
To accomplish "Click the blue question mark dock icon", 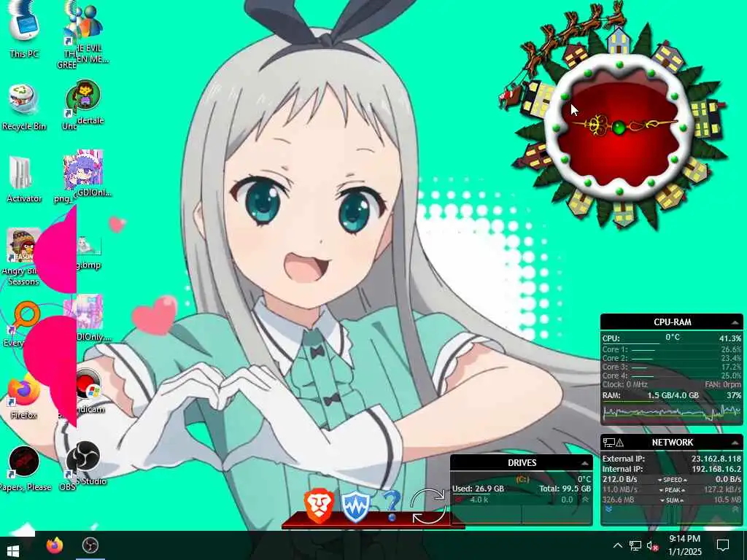I will 392,506.
